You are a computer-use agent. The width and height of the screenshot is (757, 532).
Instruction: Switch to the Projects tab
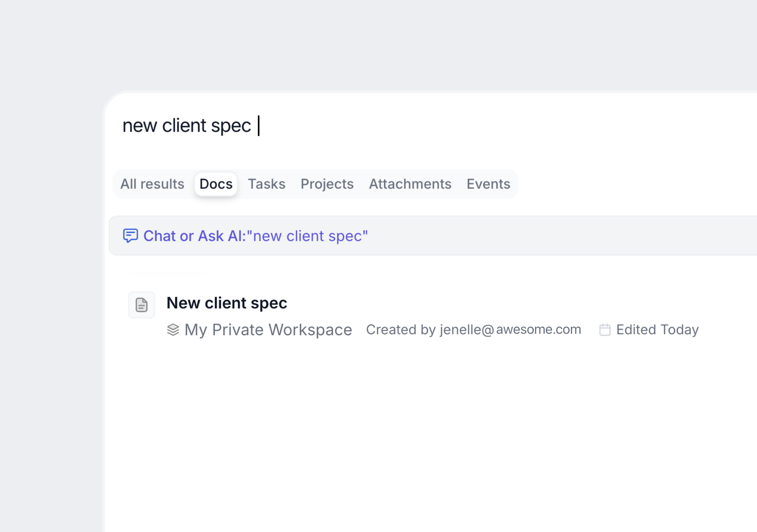point(327,184)
